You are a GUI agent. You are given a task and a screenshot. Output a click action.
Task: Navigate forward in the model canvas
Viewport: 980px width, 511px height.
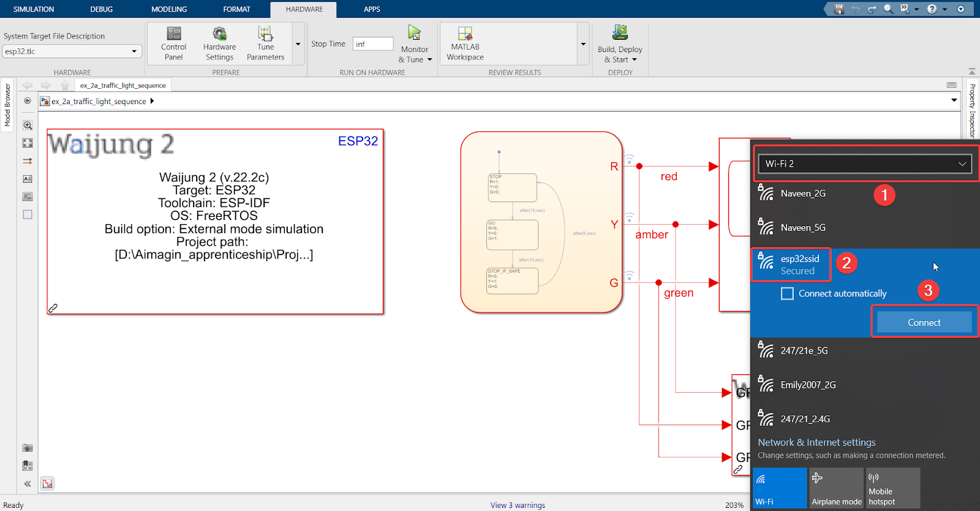click(x=46, y=85)
